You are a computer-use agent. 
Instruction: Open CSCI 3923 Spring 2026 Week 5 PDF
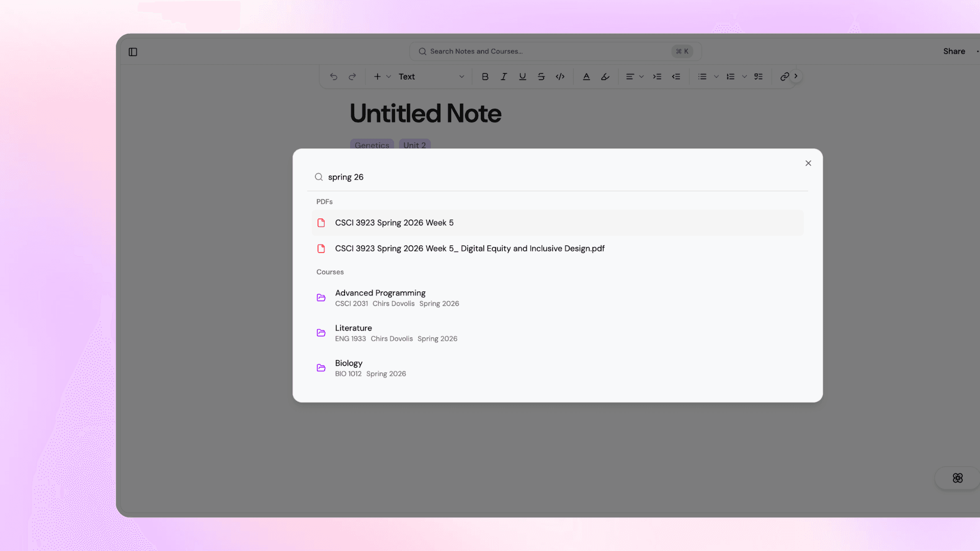(x=557, y=223)
